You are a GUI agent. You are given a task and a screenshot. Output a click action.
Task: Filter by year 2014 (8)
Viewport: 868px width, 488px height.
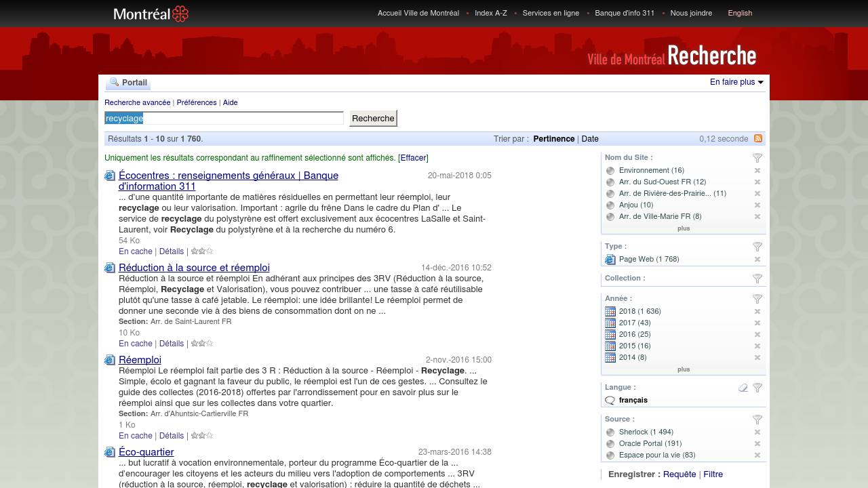point(633,358)
